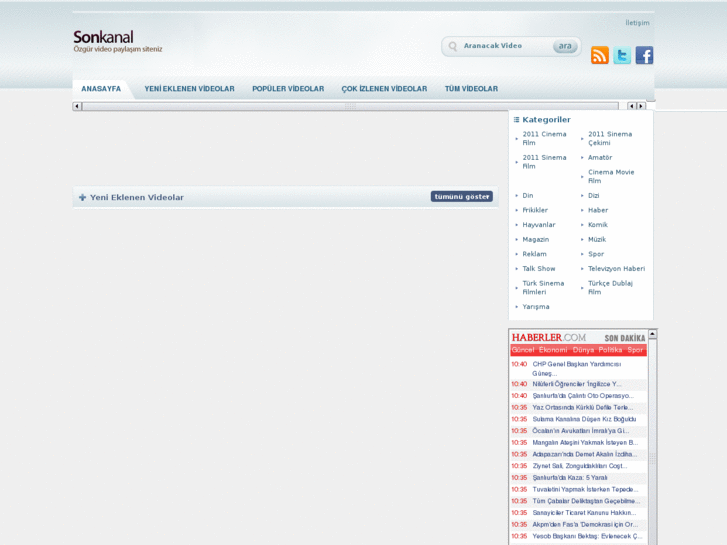Open the Hayvanlar category
Image resolution: width=727 pixels, height=545 pixels.
(x=539, y=225)
